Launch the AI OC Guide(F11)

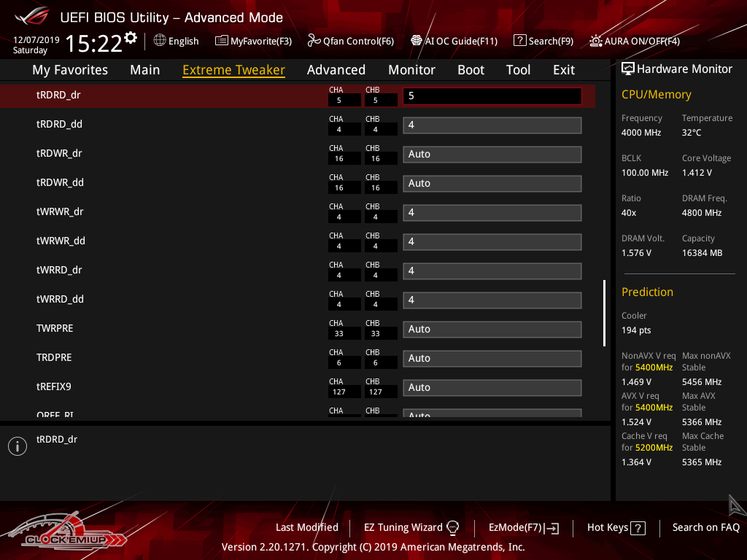[454, 41]
